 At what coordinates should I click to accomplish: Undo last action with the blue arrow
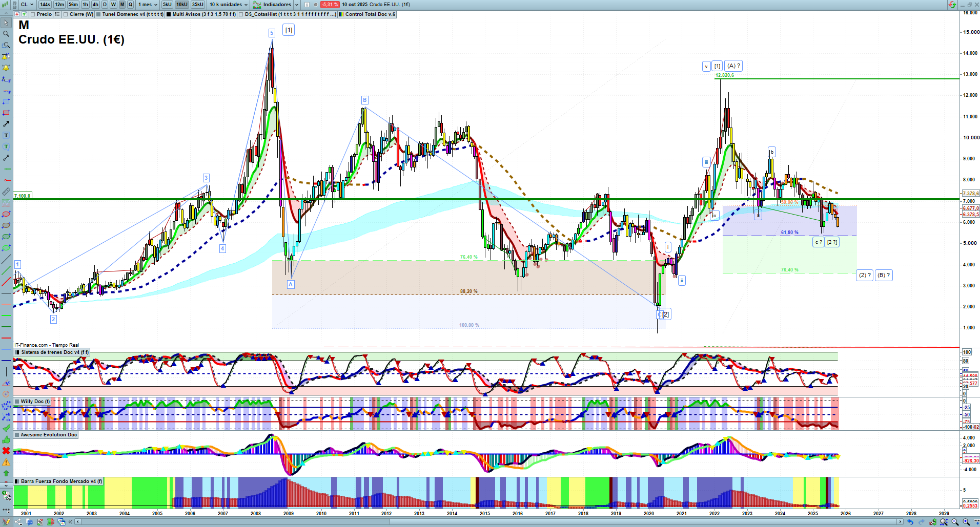pyautogui.click(x=910, y=522)
